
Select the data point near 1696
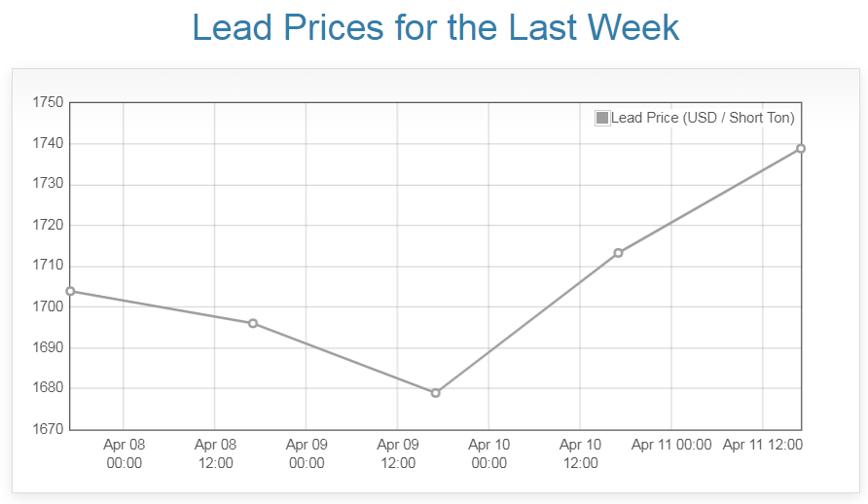[253, 323]
